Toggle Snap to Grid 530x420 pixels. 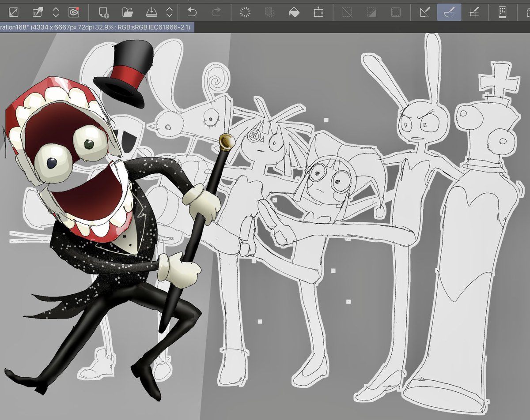tap(473, 12)
